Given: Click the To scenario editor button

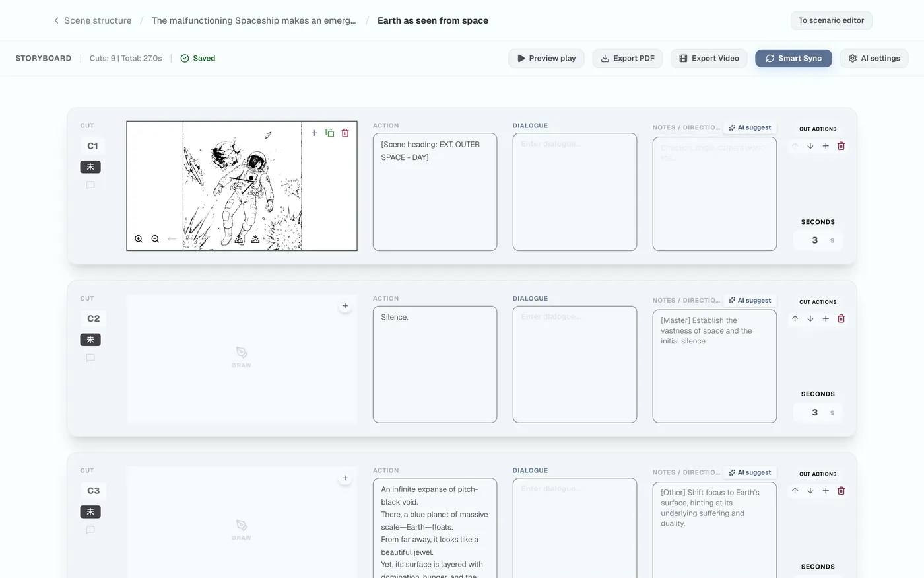Looking at the screenshot, I should point(832,20).
